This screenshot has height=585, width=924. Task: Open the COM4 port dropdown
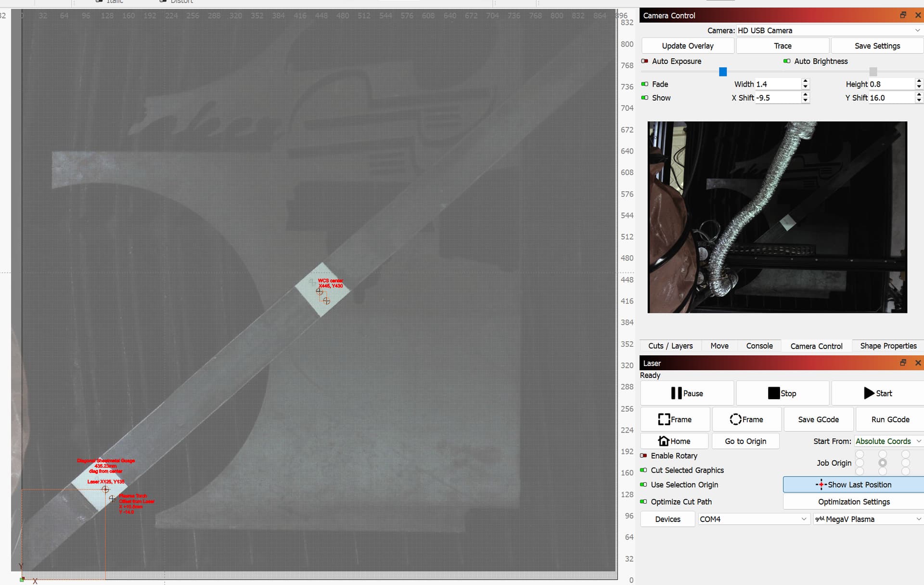pos(754,519)
